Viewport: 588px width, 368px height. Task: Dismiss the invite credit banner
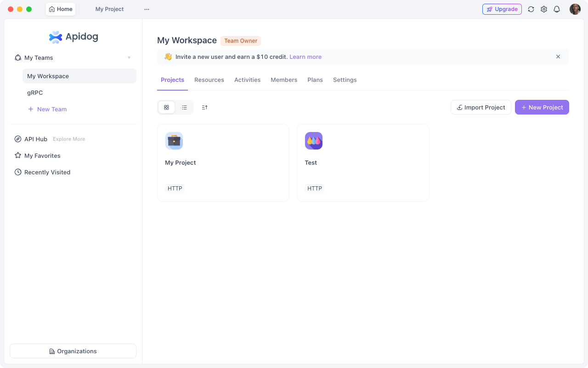558,57
